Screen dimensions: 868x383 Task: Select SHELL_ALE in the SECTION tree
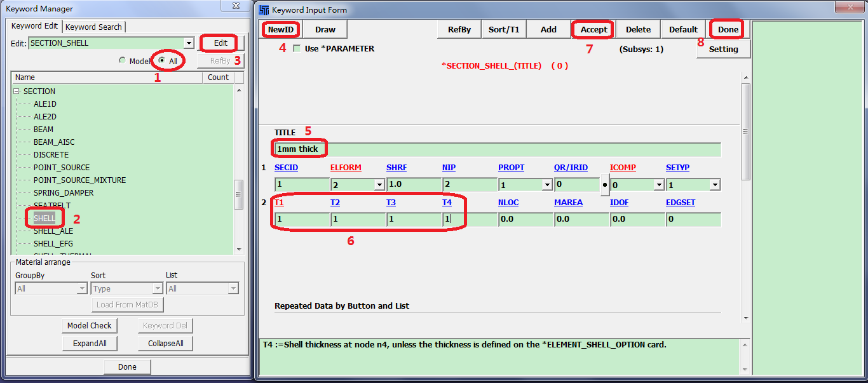(x=53, y=231)
